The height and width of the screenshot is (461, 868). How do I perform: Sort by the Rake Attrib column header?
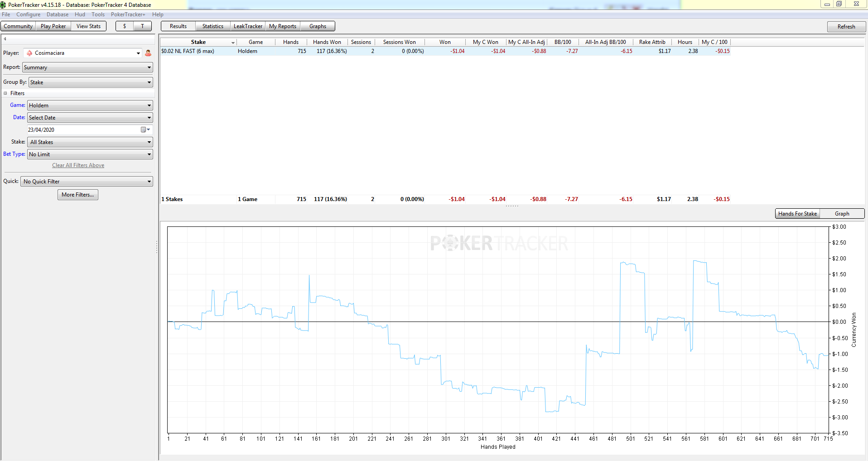[x=652, y=42]
